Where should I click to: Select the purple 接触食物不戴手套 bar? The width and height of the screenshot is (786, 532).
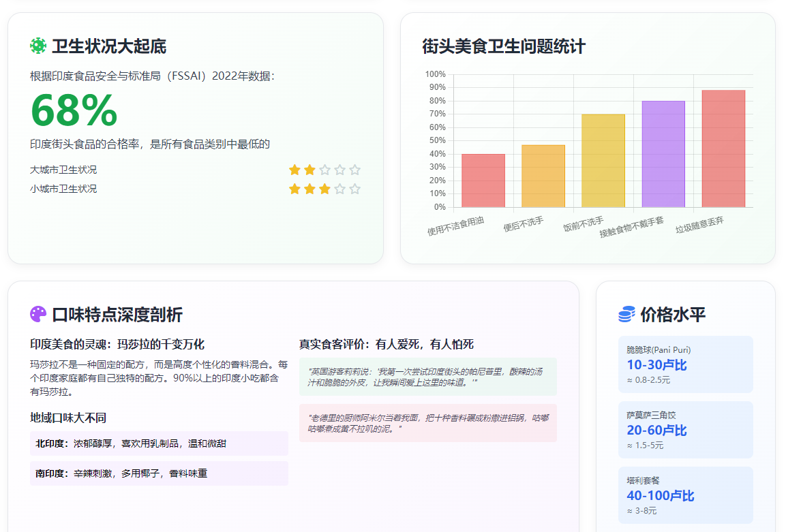pyautogui.click(x=663, y=154)
